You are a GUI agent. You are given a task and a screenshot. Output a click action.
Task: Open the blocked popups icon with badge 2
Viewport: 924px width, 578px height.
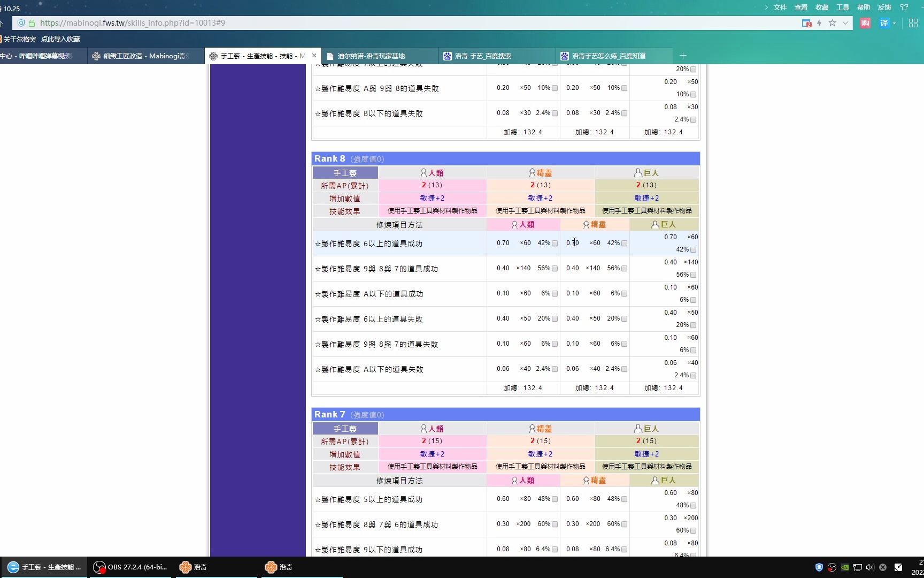806,23
